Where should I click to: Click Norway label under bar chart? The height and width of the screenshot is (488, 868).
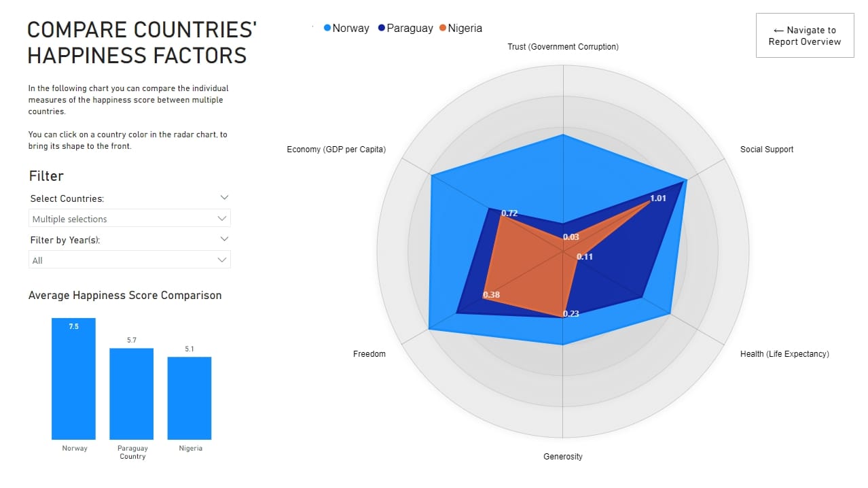click(75, 449)
